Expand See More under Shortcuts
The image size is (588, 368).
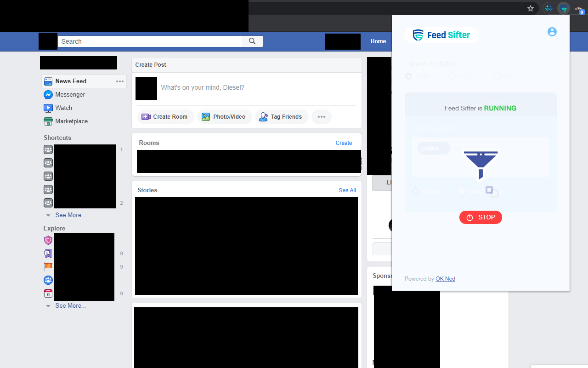coord(70,215)
